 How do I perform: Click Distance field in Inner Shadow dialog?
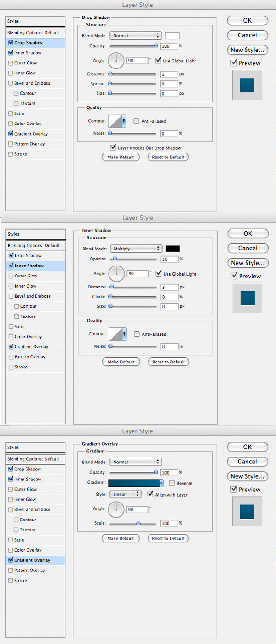coord(170,287)
